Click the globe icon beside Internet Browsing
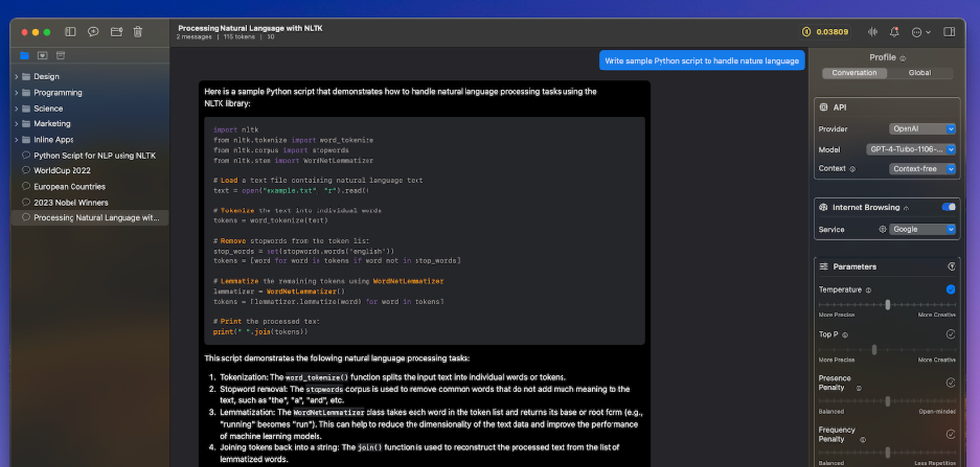The image size is (980, 467). click(x=824, y=208)
